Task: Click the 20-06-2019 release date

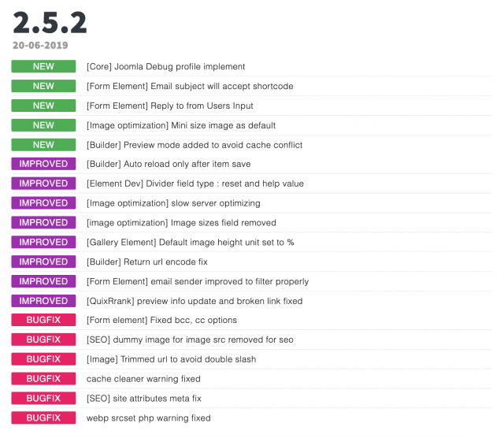Action: (40, 46)
